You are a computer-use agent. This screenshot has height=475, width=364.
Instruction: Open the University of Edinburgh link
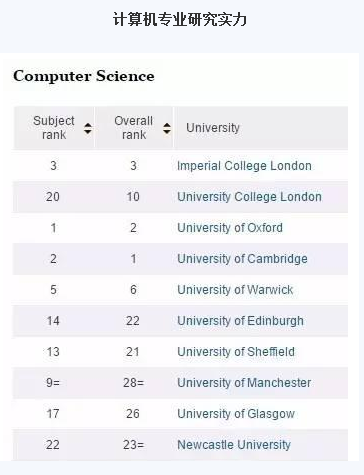coord(240,321)
